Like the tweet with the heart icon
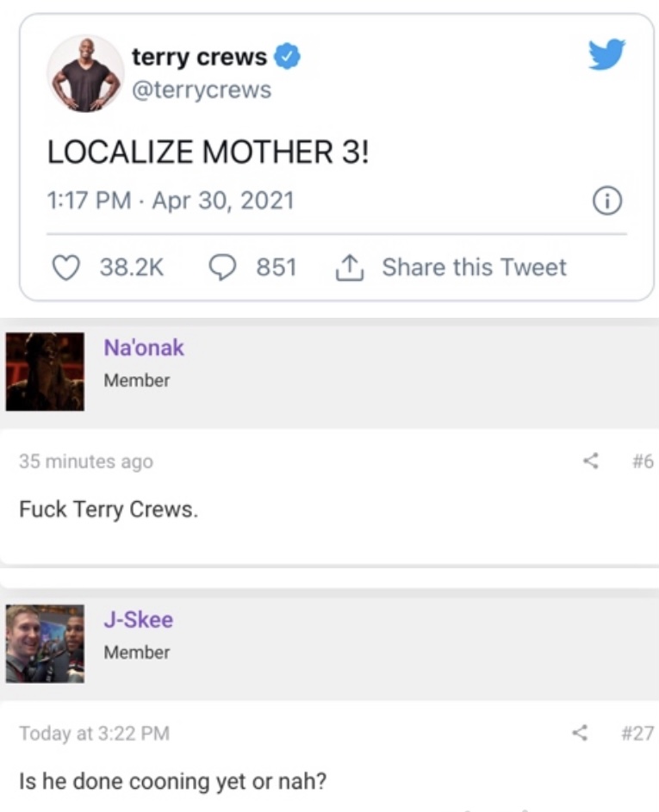This screenshot has height=812, width=659. pyautogui.click(x=66, y=268)
